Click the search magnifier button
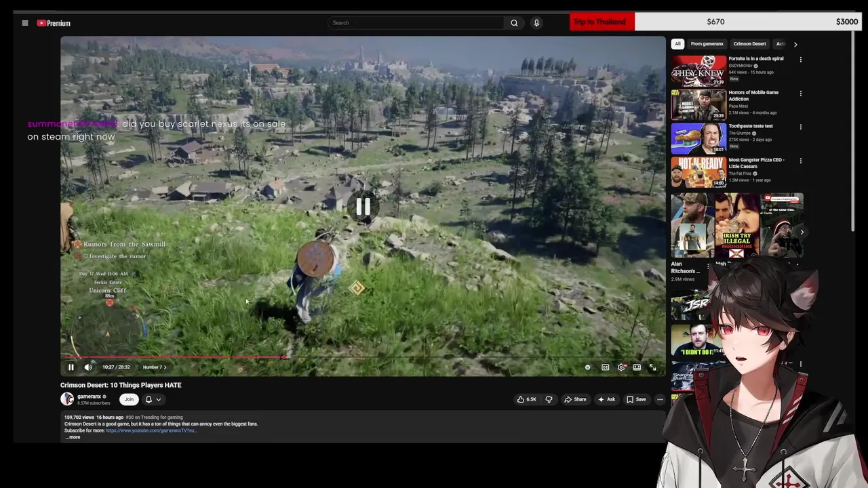Screen dimensions: 868x488 click(514, 23)
